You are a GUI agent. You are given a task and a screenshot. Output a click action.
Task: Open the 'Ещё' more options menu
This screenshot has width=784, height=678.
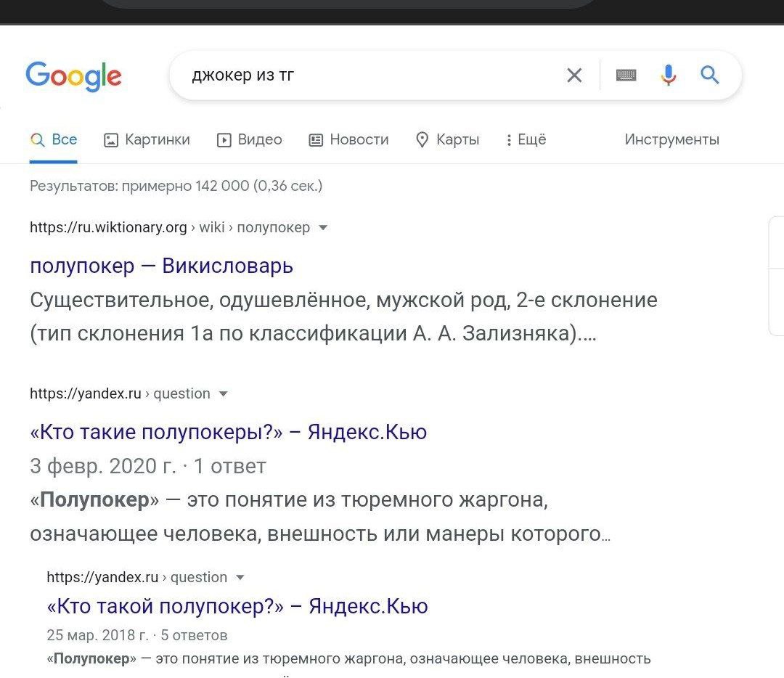(x=526, y=139)
